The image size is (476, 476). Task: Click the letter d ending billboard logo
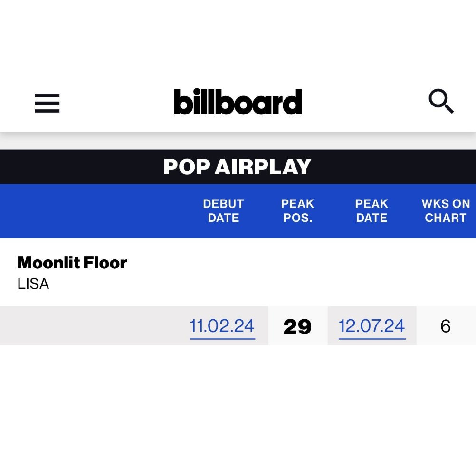pos(292,102)
